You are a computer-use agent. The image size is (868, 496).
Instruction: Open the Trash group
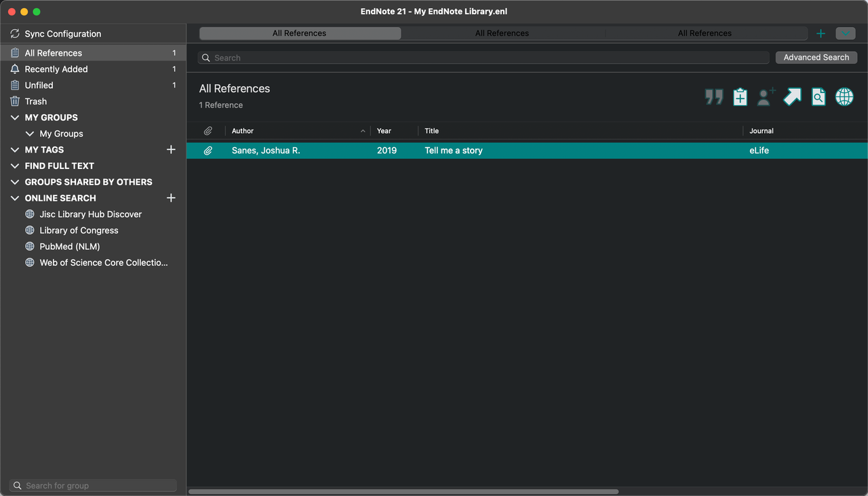coord(93,101)
